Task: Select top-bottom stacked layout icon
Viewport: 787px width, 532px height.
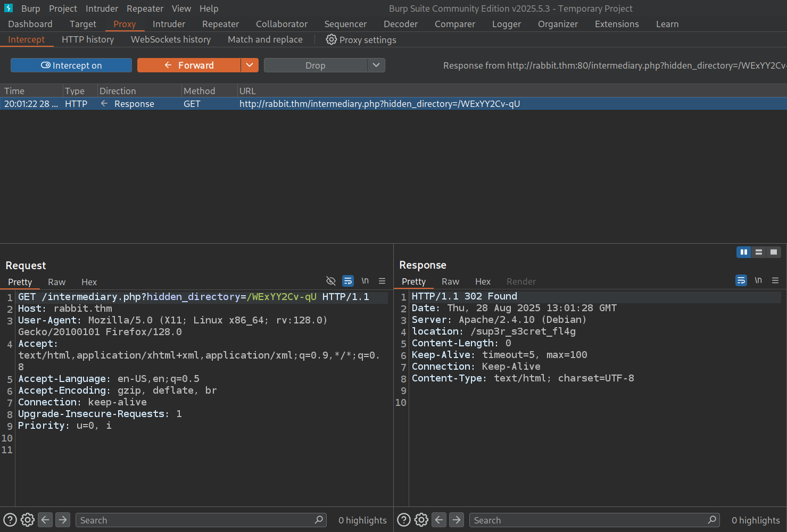Action: (x=759, y=252)
